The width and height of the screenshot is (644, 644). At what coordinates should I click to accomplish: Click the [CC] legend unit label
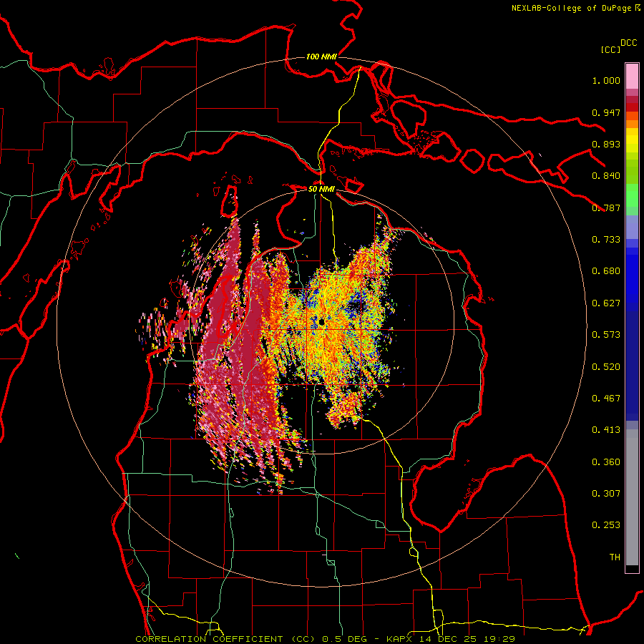pos(611,49)
